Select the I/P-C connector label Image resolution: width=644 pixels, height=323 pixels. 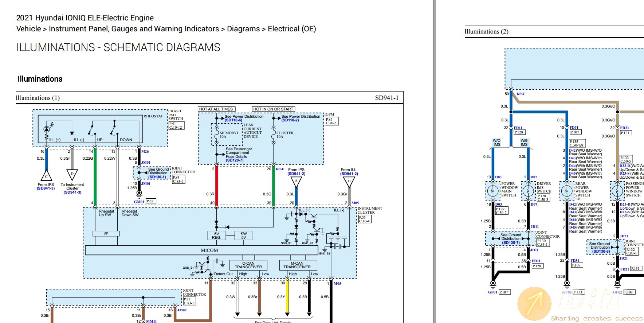521,94
